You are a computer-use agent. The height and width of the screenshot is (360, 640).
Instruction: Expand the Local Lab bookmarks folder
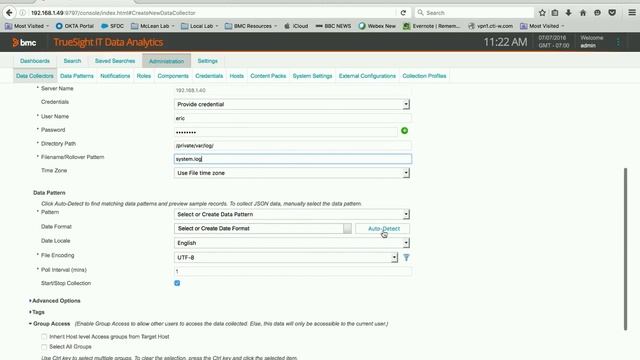200,26
